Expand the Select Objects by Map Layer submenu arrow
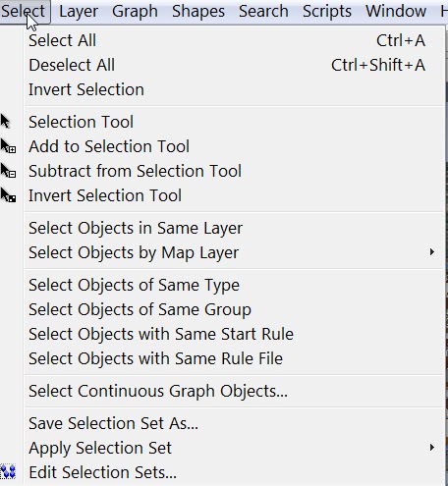Image resolution: width=448 pixels, height=486 pixels. click(x=432, y=252)
